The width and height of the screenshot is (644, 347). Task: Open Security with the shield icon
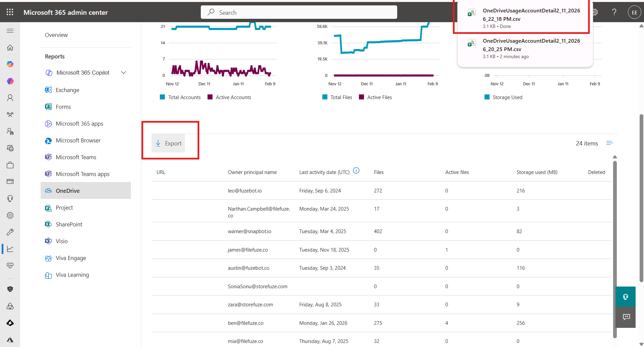[x=10, y=289]
